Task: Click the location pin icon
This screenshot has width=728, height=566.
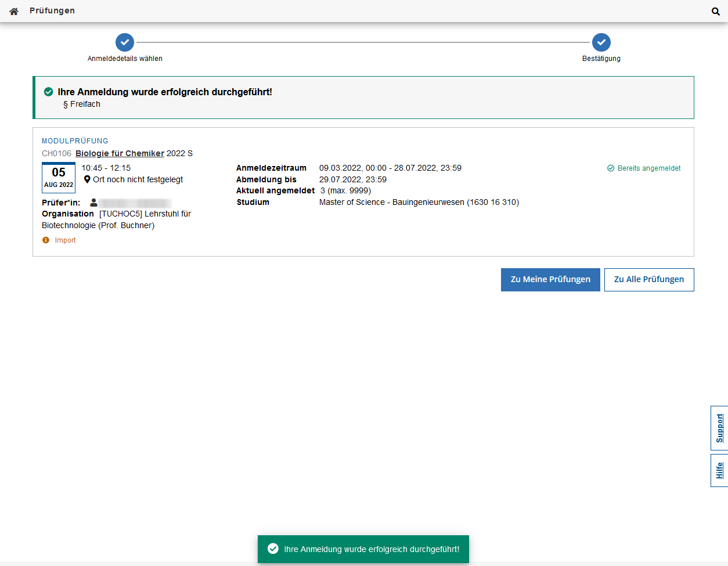Action: [x=87, y=179]
